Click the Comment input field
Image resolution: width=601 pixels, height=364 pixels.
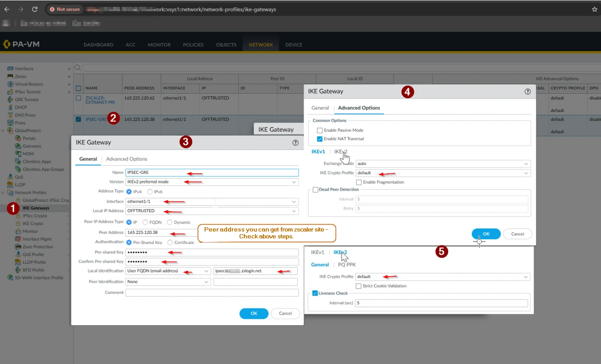(212, 293)
